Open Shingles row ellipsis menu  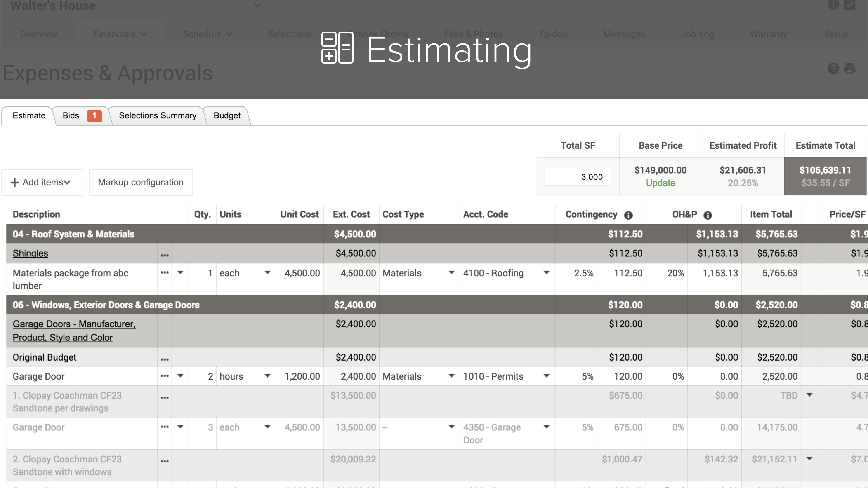click(x=164, y=255)
